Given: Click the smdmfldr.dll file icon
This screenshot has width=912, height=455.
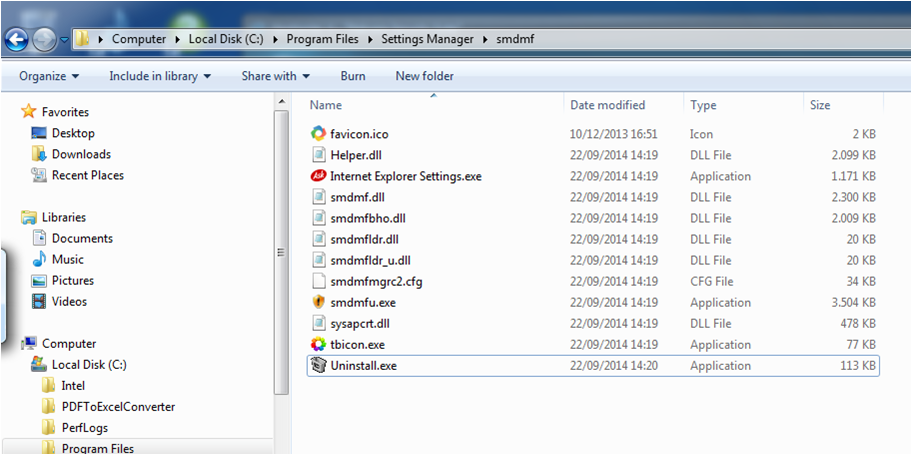Looking at the screenshot, I should pyautogui.click(x=318, y=239).
